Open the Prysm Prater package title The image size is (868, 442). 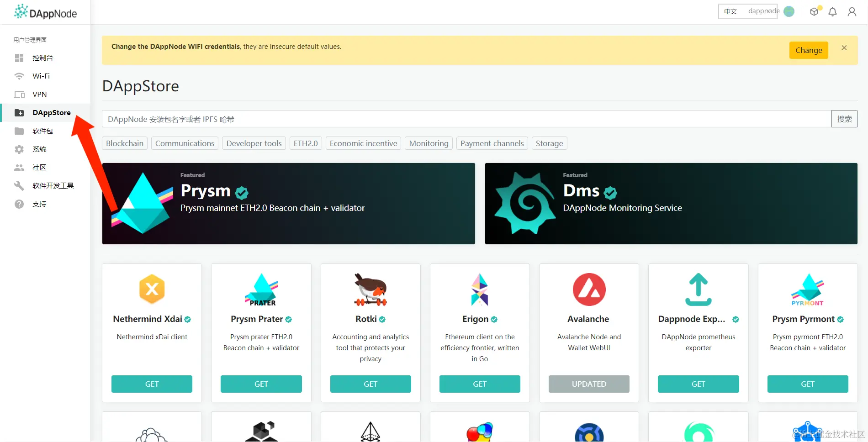[257, 319]
